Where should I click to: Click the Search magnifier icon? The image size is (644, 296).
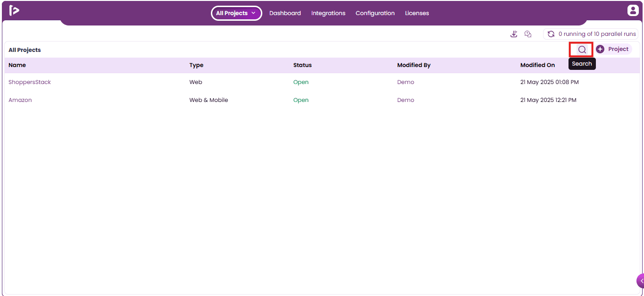tap(582, 50)
